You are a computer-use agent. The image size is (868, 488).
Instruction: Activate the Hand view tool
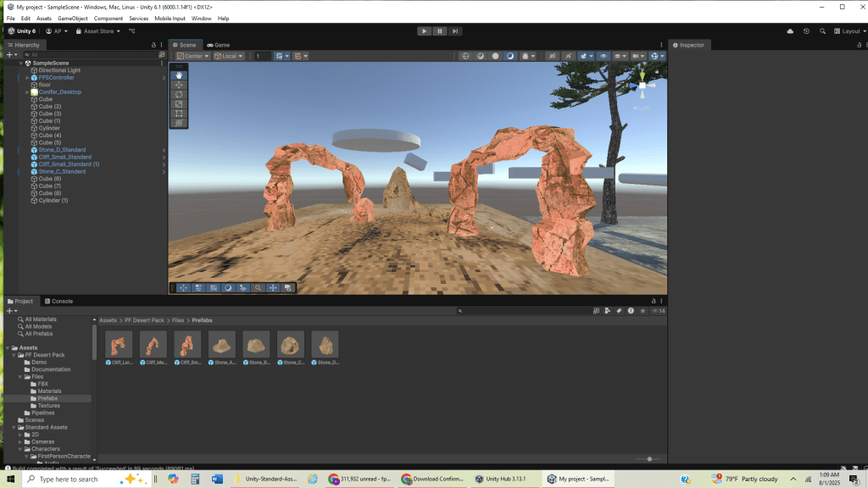pyautogui.click(x=179, y=75)
